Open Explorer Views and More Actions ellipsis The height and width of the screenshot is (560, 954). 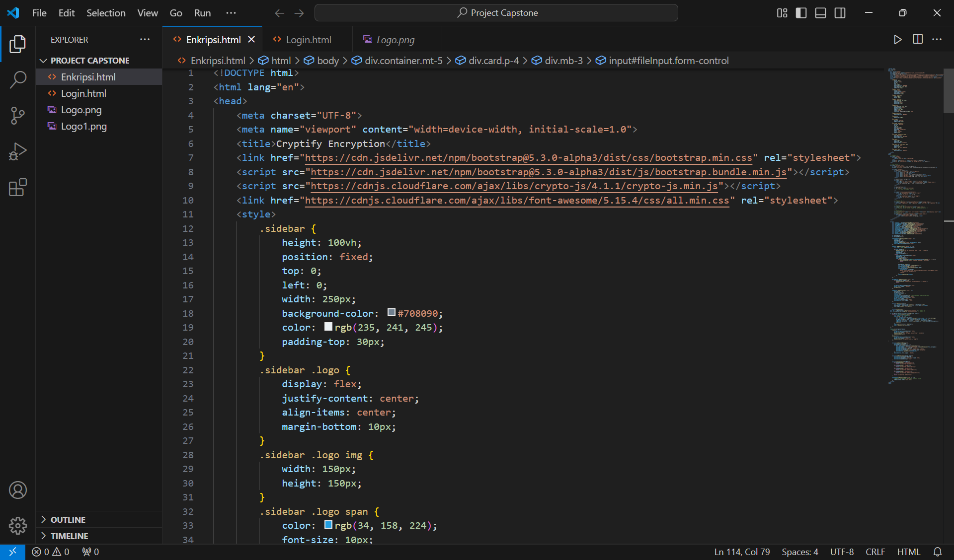coord(145,39)
